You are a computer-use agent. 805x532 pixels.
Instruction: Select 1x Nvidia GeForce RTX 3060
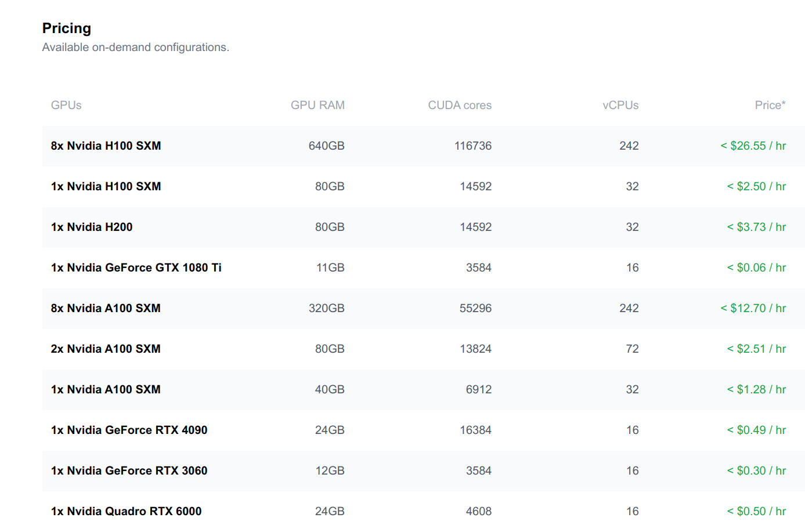[x=129, y=471]
